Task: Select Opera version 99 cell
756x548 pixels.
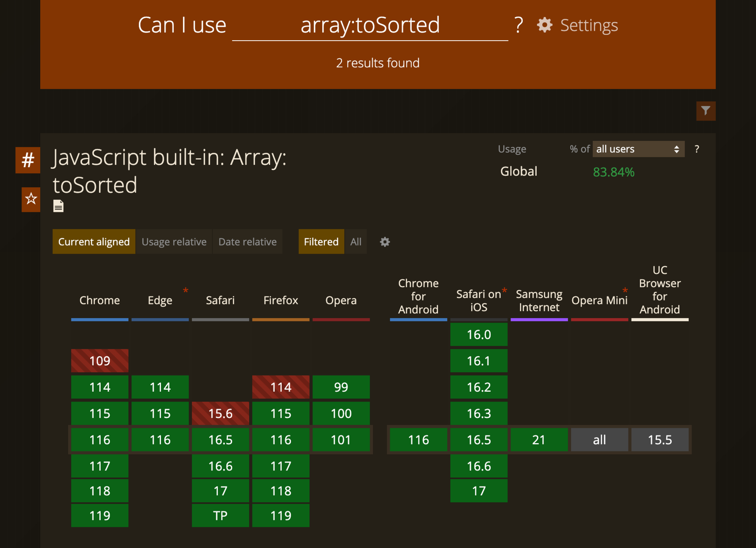Action: coord(341,387)
